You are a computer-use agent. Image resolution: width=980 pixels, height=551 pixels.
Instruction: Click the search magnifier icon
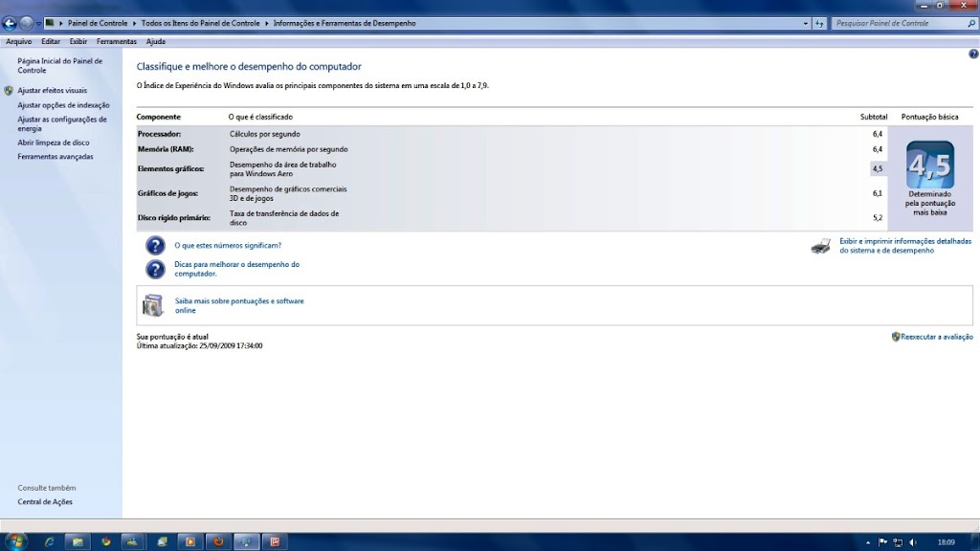tap(971, 23)
